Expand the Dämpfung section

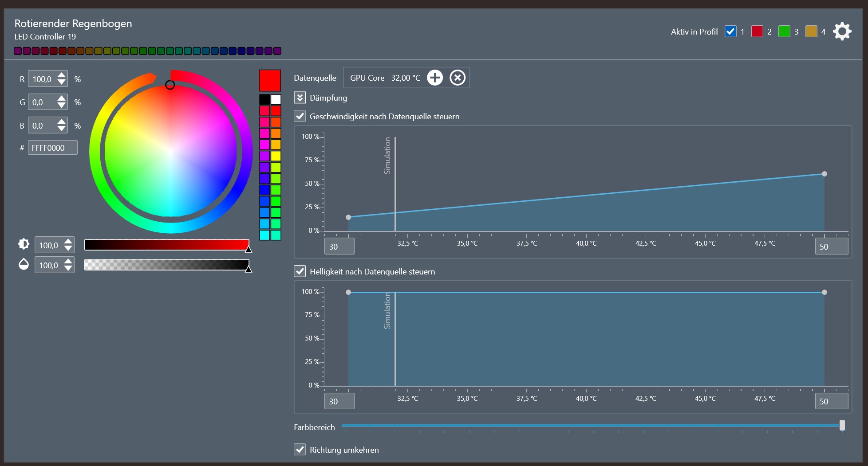(x=300, y=98)
